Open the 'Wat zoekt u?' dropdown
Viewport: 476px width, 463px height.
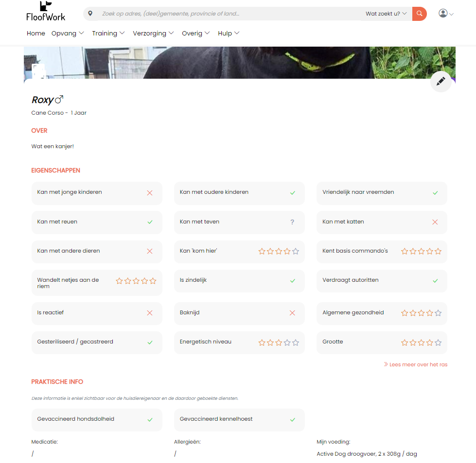point(386,14)
